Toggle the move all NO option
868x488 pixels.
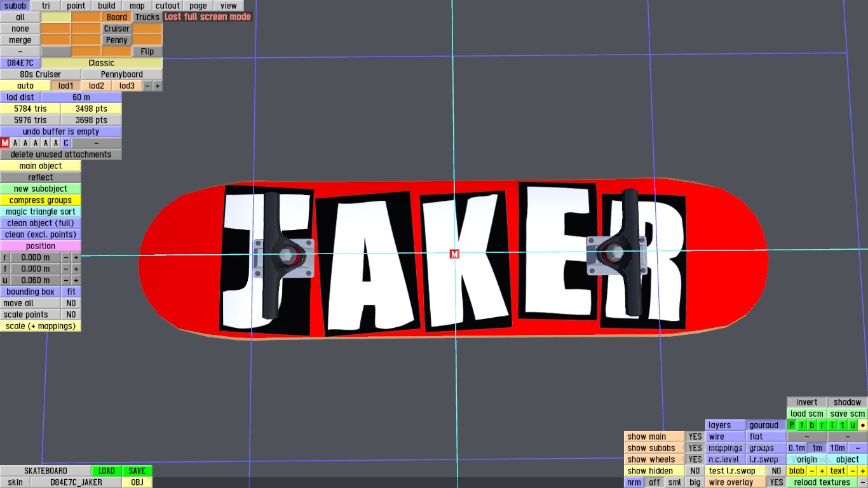pos(71,303)
